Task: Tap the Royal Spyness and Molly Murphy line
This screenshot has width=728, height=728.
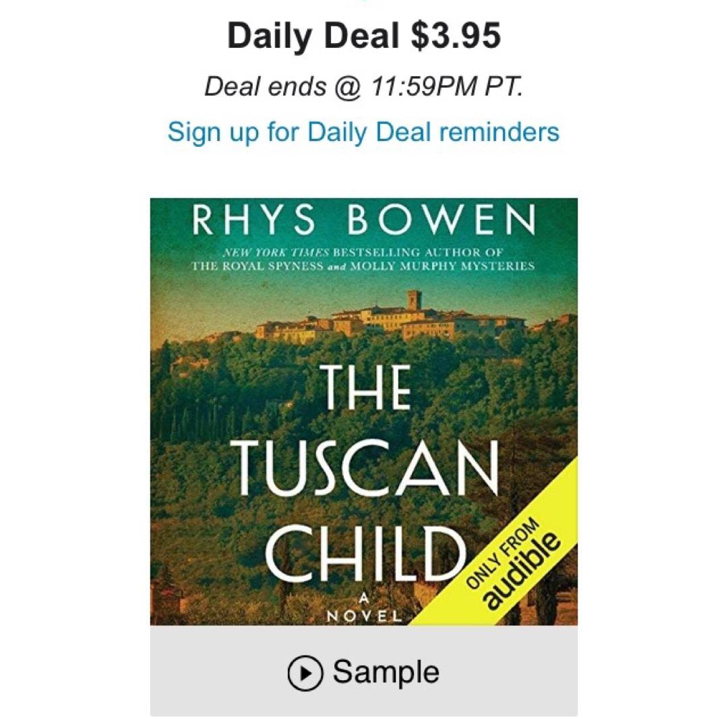Action: click(363, 266)
